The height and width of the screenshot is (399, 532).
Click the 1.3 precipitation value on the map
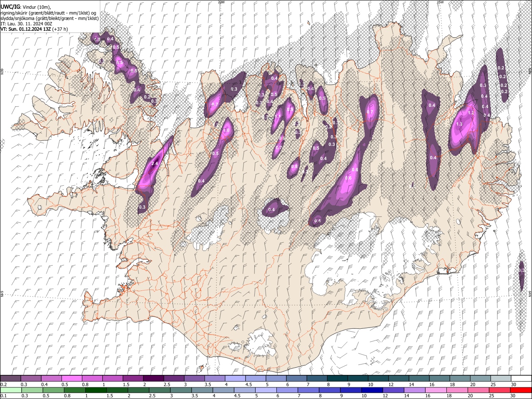click(459, 124)
